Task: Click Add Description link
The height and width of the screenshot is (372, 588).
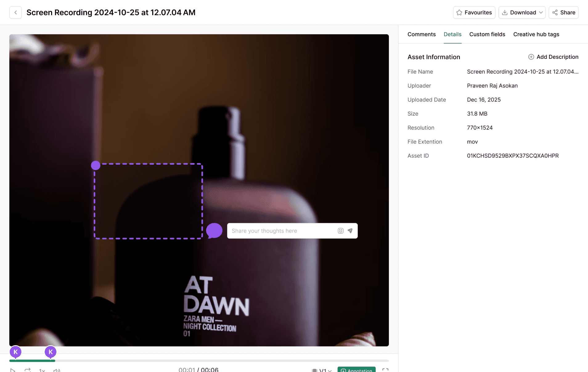Action: pos(553,57)
